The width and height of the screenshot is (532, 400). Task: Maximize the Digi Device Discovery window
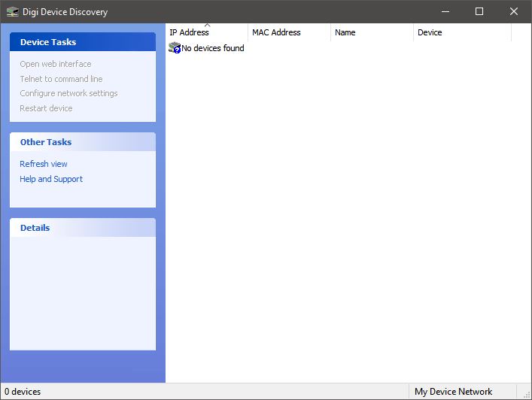(479, 11)
